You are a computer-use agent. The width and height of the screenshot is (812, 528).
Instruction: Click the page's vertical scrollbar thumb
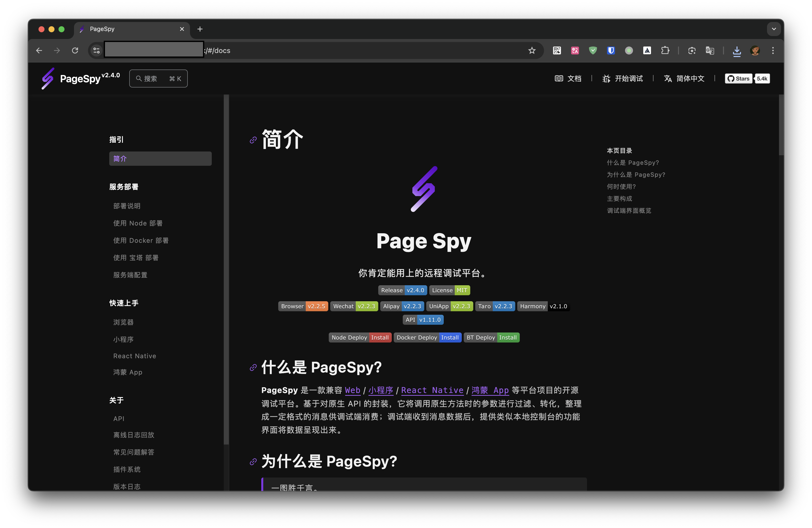tap(781, 125)
